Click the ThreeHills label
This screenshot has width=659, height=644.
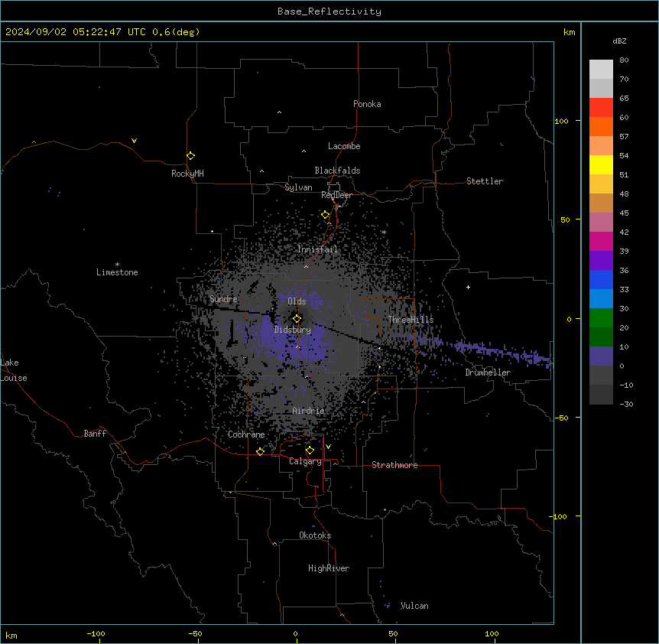(x=411, y=320)
